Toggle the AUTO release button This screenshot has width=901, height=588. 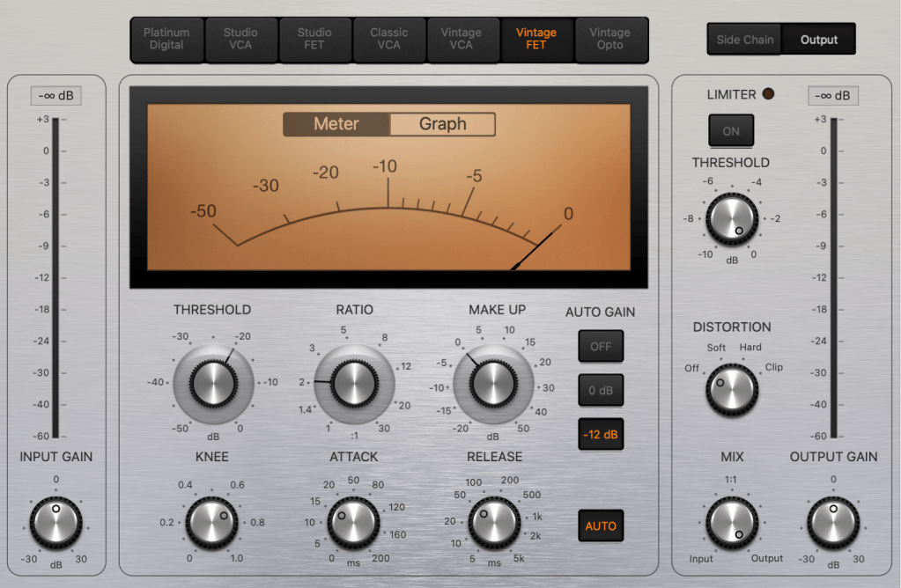coord(601,526)
